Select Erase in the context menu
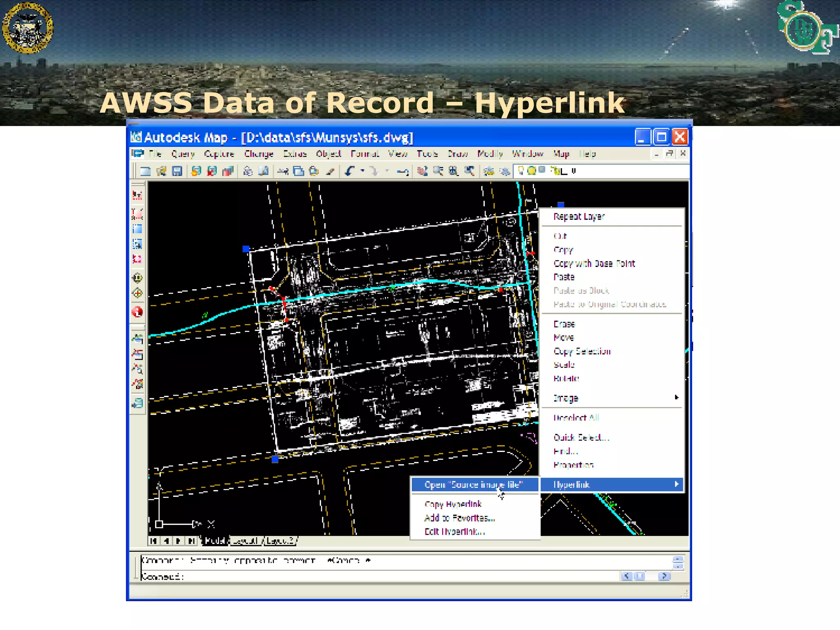Image resolution: width=840 pixels, height=630 pixels. pyautogui.click(x=564, y=324)
